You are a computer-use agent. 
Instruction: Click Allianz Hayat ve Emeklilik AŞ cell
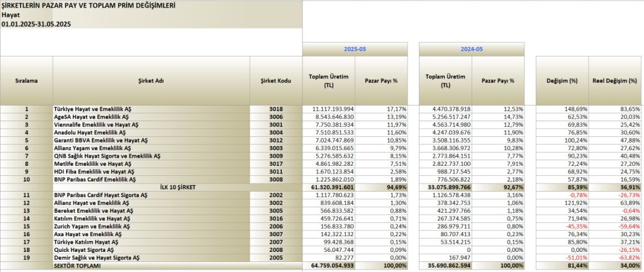tap(151, 203)
